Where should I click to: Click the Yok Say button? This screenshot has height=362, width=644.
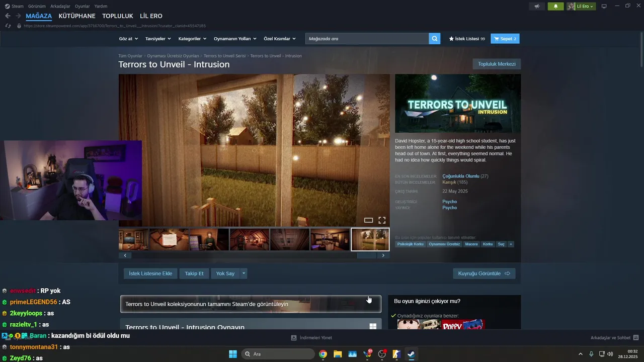(225, 274)
